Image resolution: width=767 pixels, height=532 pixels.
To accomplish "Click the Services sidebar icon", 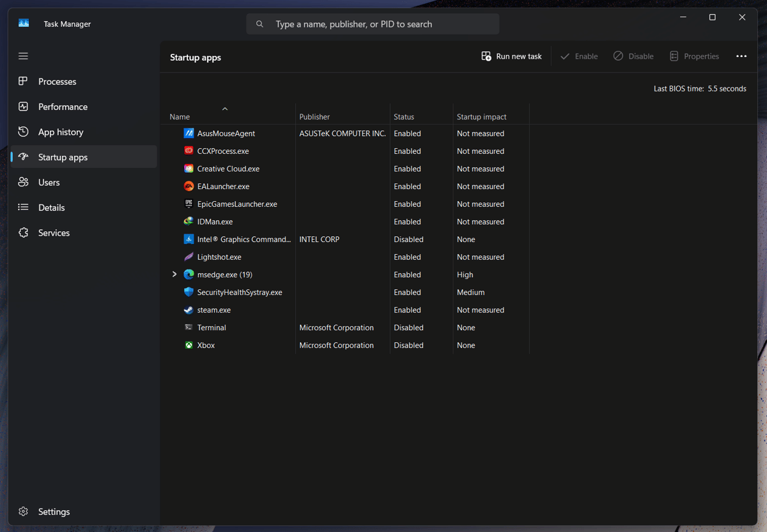I will (23, 232).
